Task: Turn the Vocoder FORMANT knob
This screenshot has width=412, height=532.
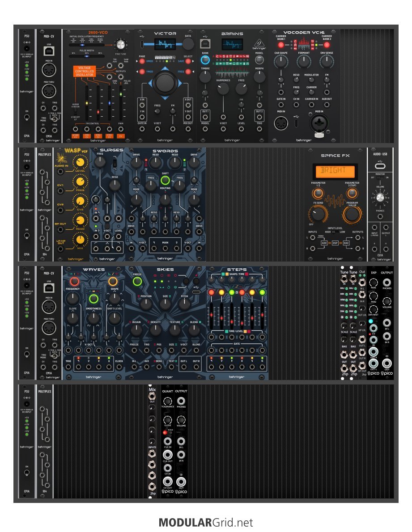Action: 304,62
